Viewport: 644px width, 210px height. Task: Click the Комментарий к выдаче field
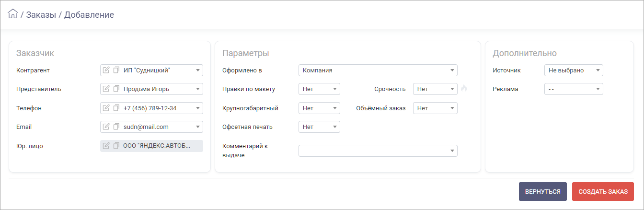pos(378,151)
